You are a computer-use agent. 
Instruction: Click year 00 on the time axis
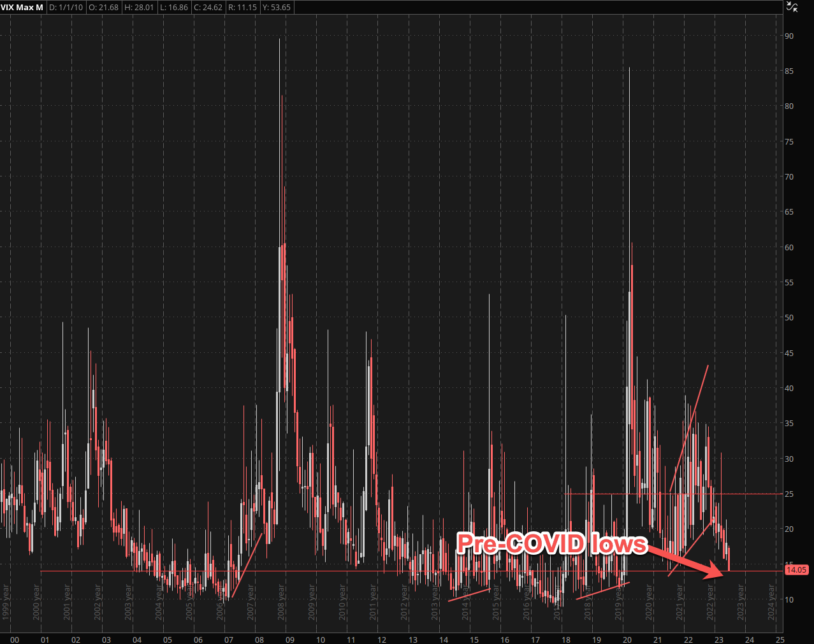[14, 640]
